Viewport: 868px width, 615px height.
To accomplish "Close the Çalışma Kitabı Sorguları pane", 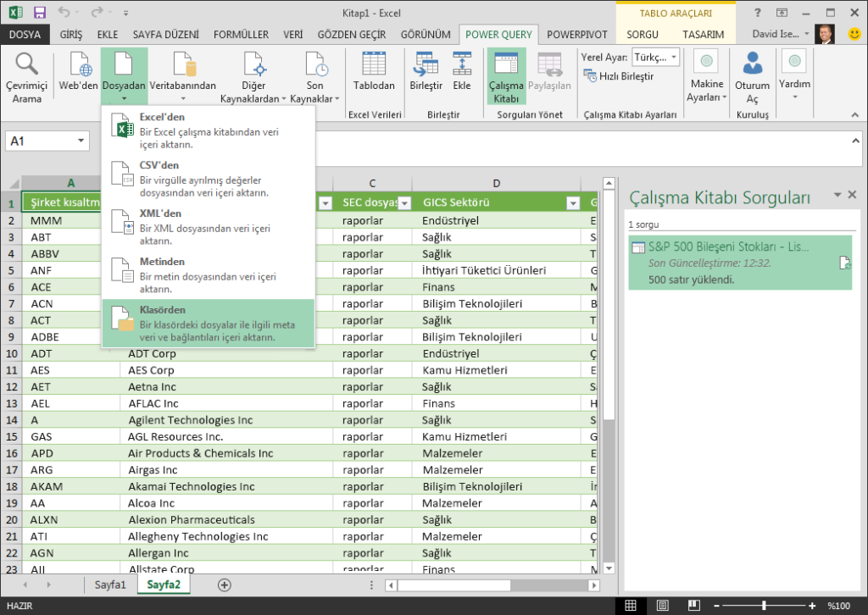I will pyautogui.click(x=853, y=194).
